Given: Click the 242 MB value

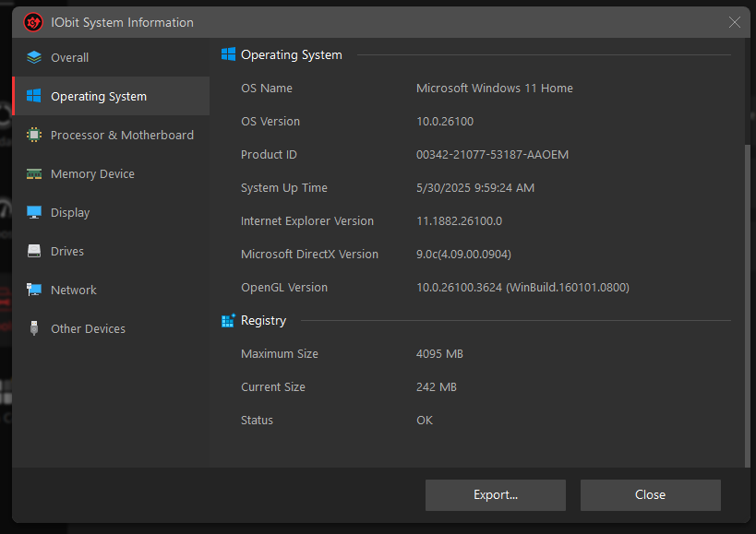Looking at the screenshot, I should pyautogui.click(x=437, y=387).
